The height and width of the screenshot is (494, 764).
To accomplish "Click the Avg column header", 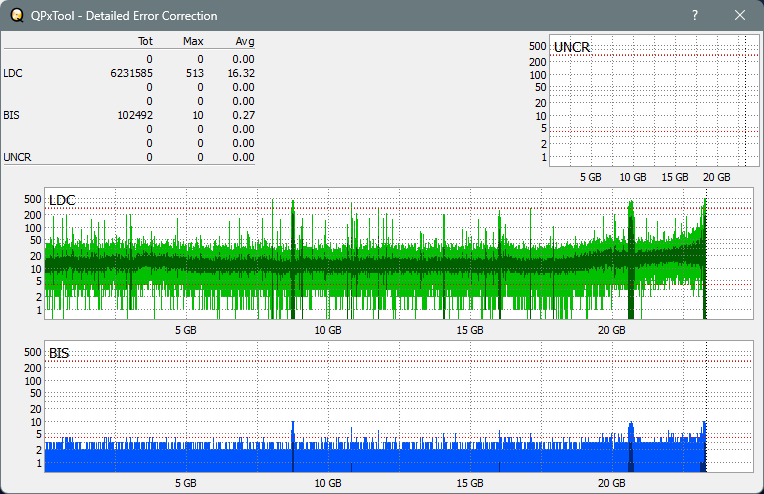I will [244, 42].
